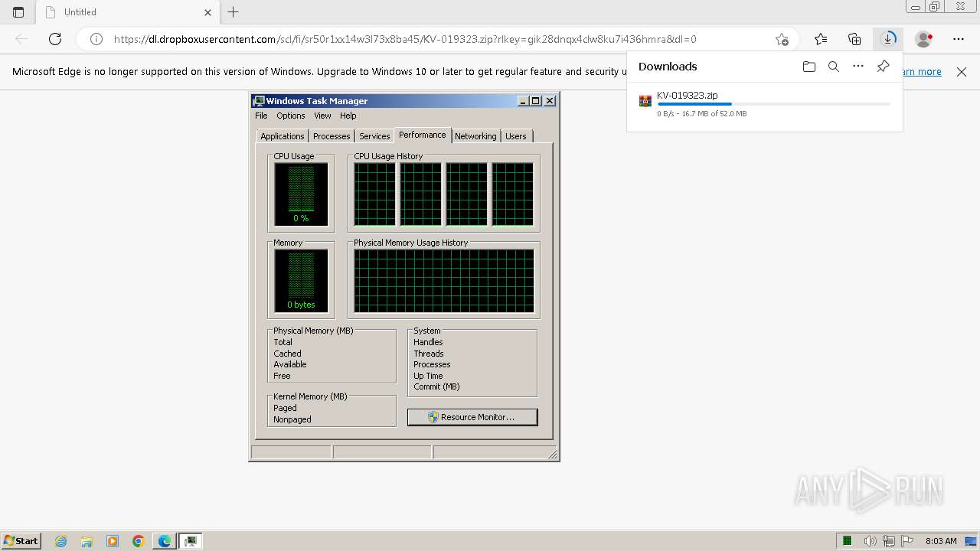
Task: Restore down the Edge browser window
Action: (x=935, y=7)
